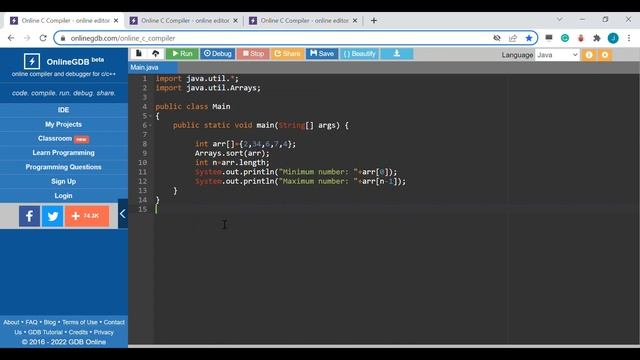Download the code with the download icon
This screenshot has height=360, width=640.
coord(397,53)
